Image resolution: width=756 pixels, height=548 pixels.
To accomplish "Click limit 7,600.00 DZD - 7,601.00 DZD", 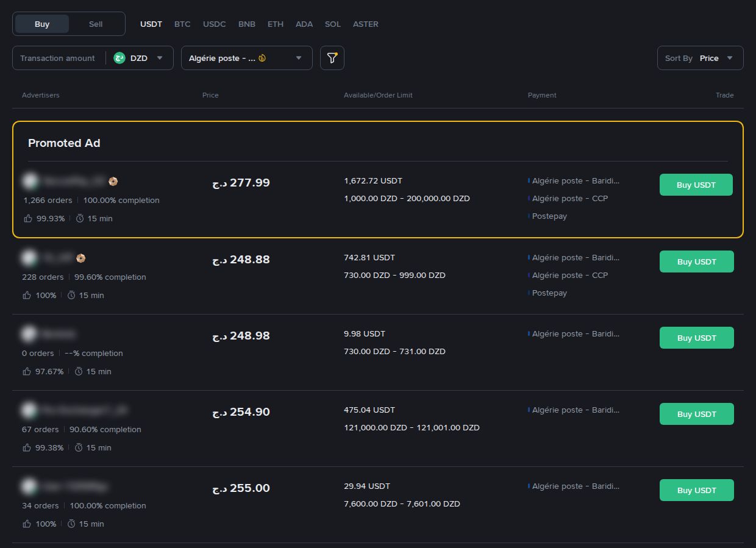I will pyautogui.click(x=402, y=504).
